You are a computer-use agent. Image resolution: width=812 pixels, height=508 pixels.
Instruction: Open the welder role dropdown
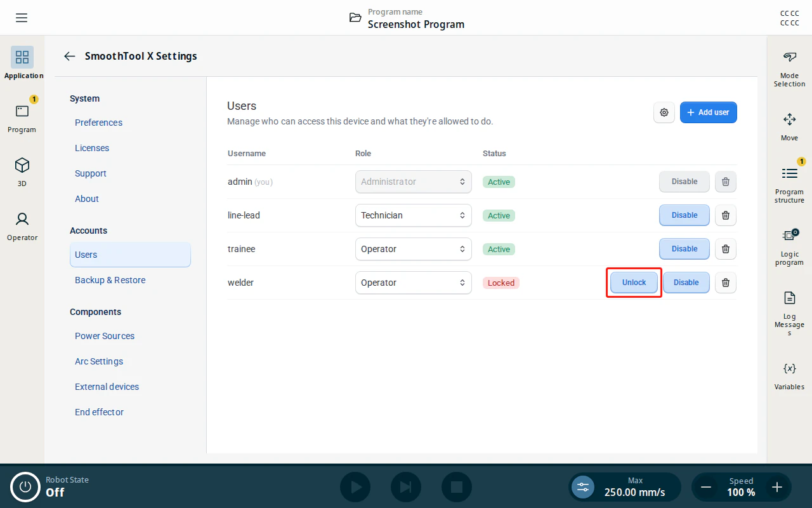[414, 283]
